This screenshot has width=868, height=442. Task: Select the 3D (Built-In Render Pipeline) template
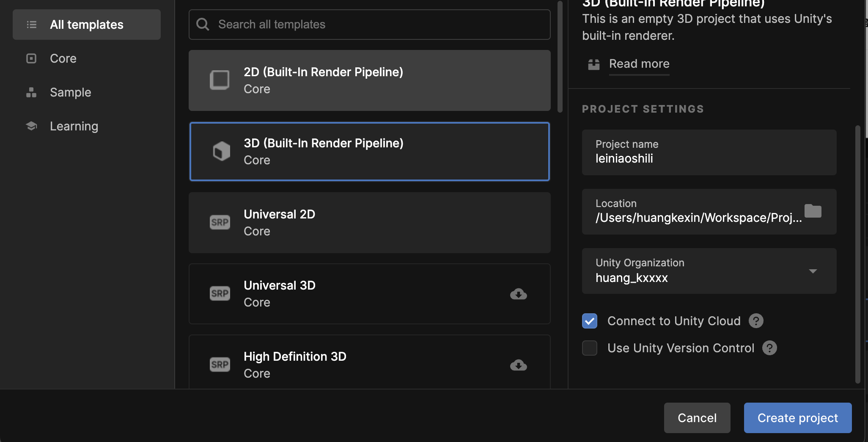pos(369,152)
